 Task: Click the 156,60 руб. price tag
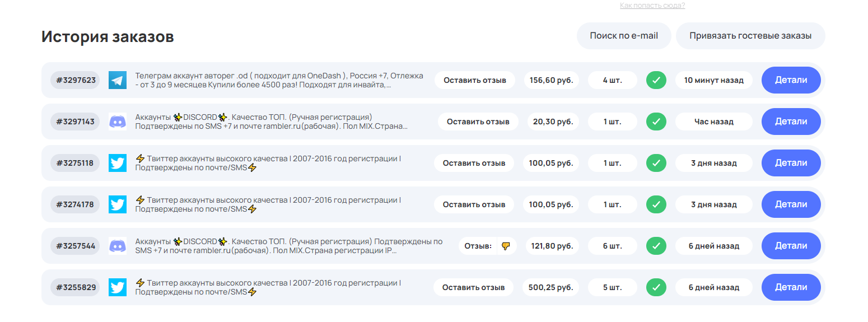[551, 80]
